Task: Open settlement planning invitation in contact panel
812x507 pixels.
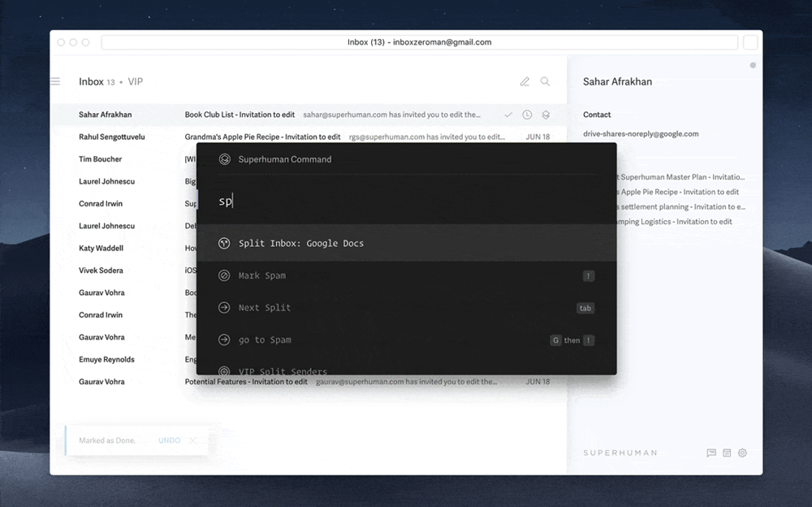Action: [x=681, y=207]
